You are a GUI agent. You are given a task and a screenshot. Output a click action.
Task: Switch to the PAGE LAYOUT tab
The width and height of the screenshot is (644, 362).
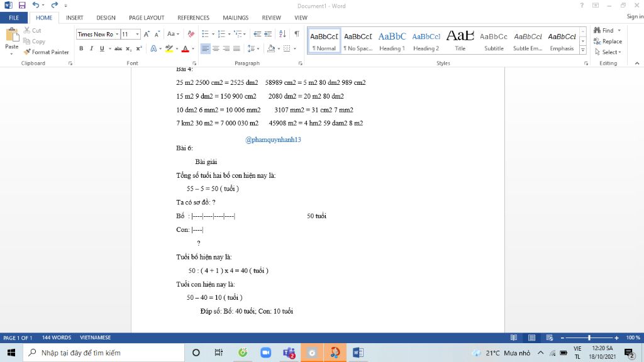(x=146, y=18)
